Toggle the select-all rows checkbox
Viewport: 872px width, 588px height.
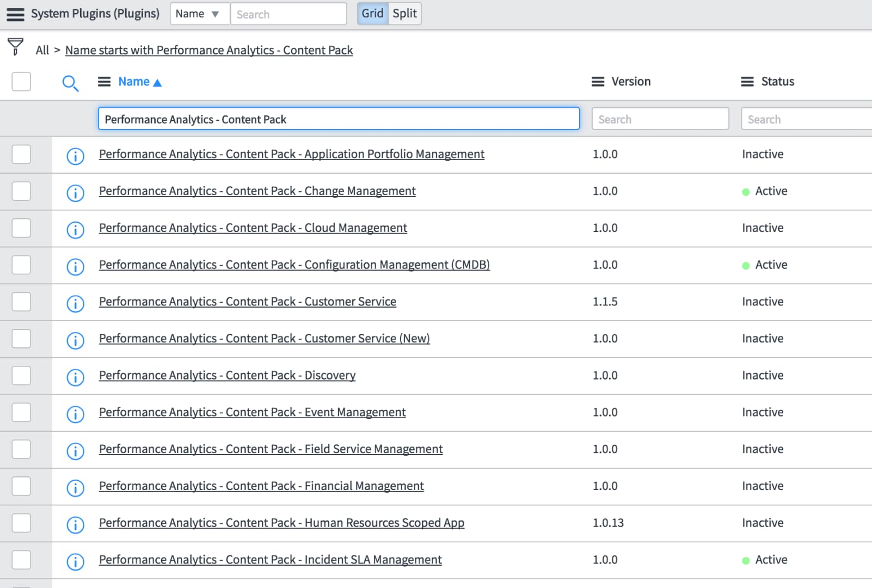[21, 82]
